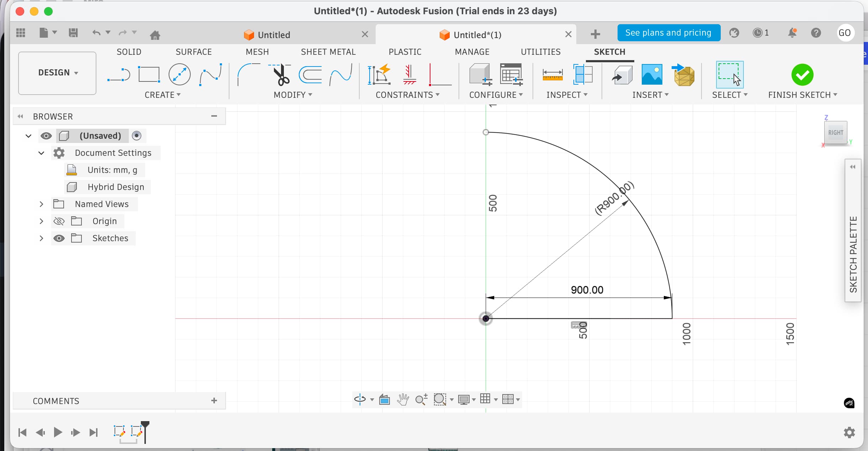This screenshot has height=451, width=868.
Task: Hide the Sketches folder visibility eye
Action: coord(59,238)
